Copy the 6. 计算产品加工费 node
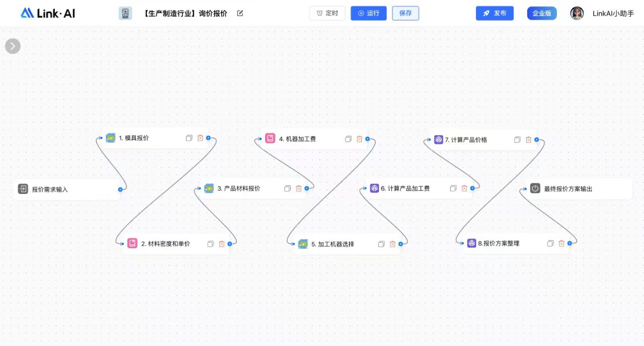644x346 pixels. (x=453, y=188)
